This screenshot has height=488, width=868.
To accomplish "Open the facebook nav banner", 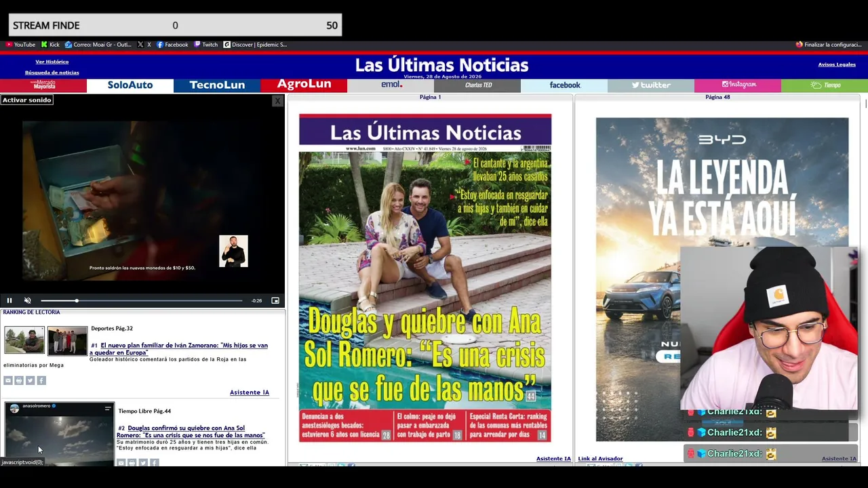I will tap(564, 85).
